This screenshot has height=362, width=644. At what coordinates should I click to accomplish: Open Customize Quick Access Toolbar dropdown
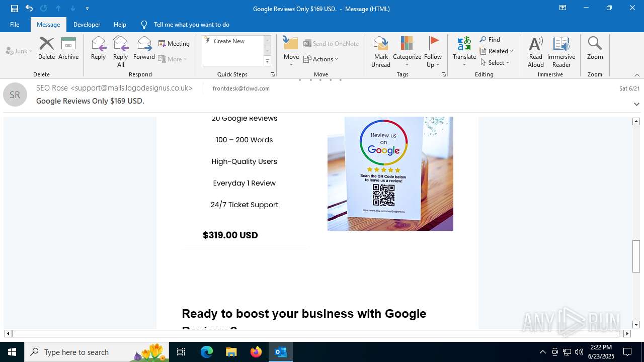click(x=87, y=9)
